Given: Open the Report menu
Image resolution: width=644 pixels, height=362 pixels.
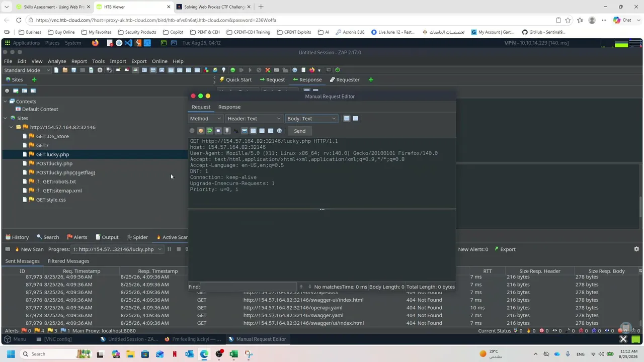Looking at the screenshot, I should (79, 61).
